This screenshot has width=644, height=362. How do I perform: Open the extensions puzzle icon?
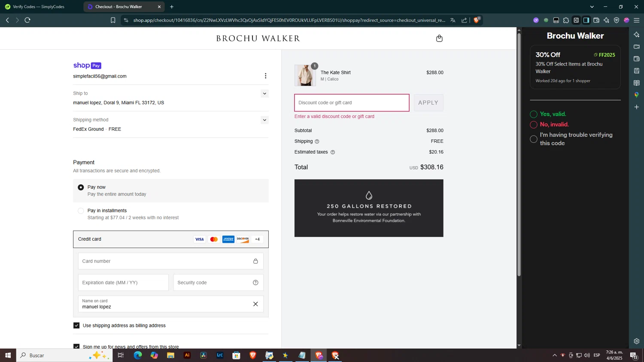click(x=566, y=20)
